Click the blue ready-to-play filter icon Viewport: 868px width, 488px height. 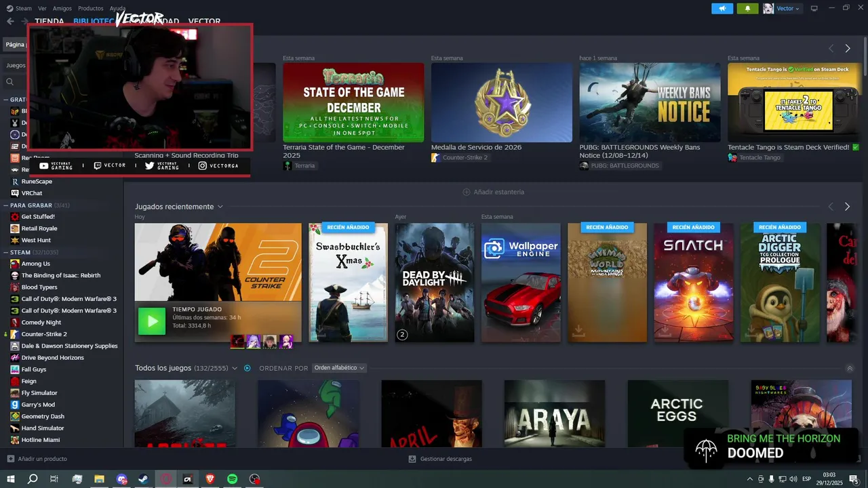[x=248, y=368]
